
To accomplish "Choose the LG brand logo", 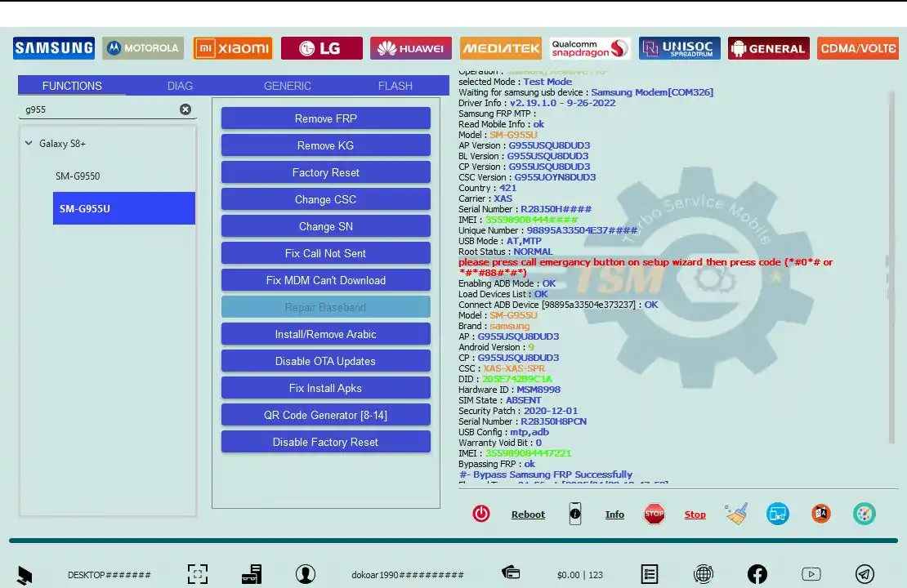I will tap(322, 48).
